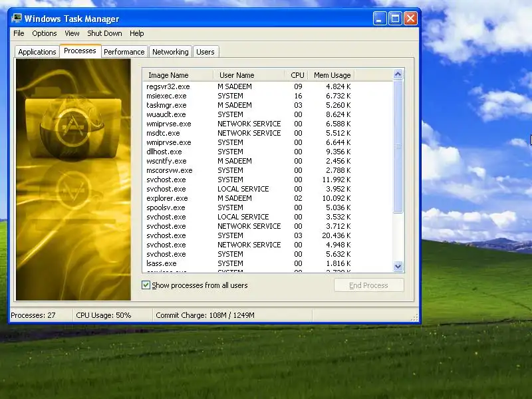Open the File menu

coord(19,33)
